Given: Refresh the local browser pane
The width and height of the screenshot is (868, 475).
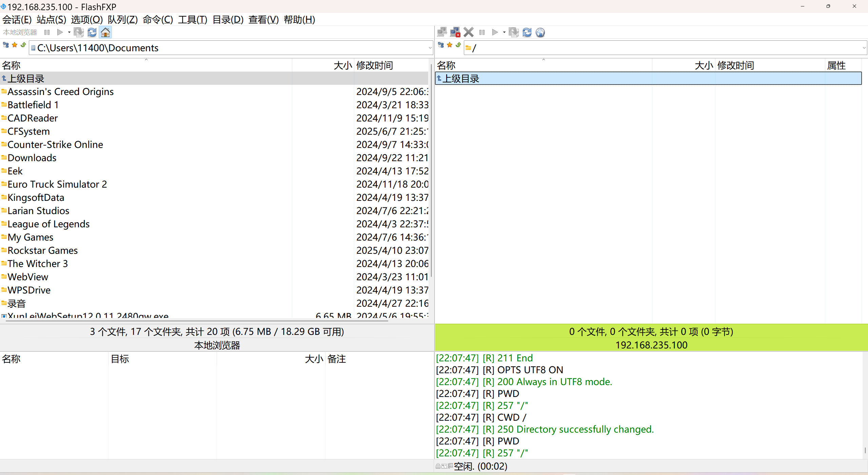Looking at the screenshot, I should pyautogui.click(x=92, y=32).
